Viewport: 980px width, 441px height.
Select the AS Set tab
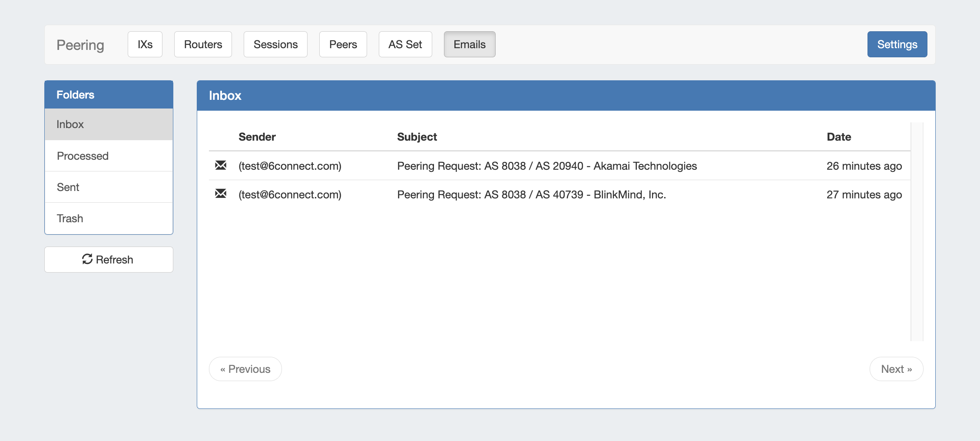pos(405,44)
